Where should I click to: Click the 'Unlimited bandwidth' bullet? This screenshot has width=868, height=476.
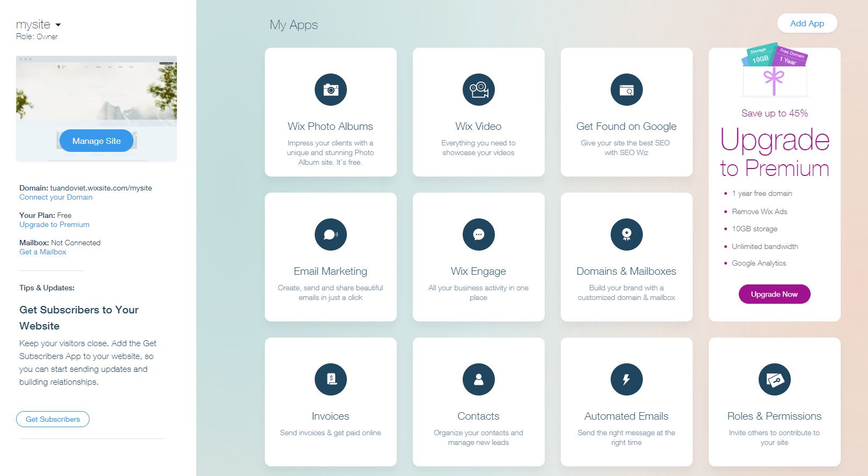[765, 246]
